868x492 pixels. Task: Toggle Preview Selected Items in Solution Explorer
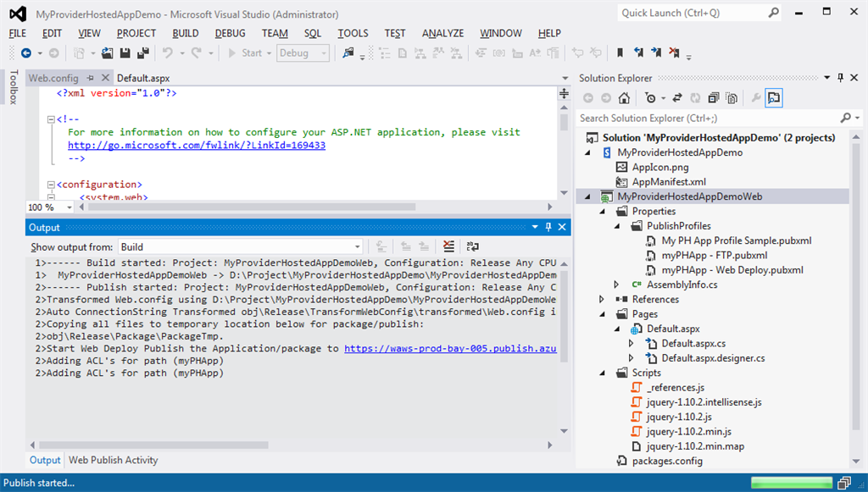(x=773, y=98)
